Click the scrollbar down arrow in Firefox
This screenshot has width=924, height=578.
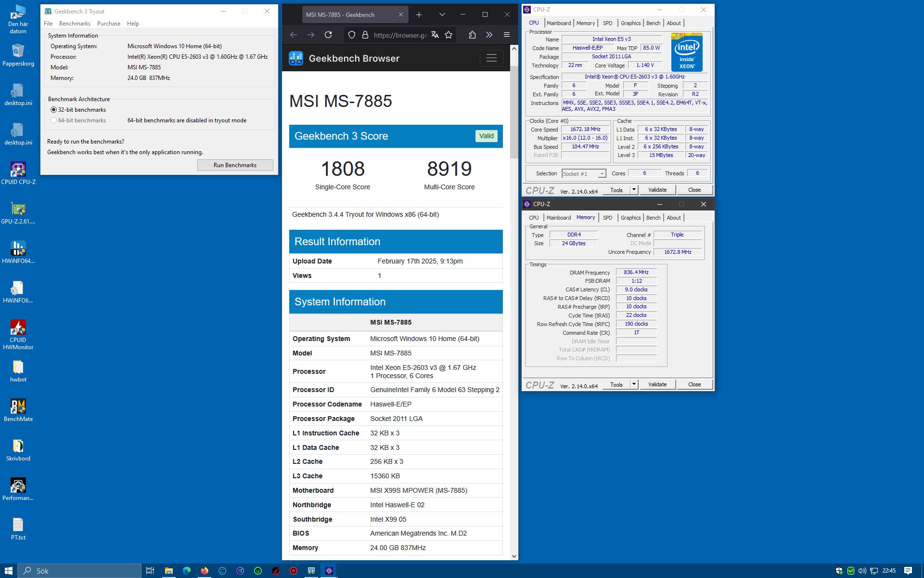[514, 556]
